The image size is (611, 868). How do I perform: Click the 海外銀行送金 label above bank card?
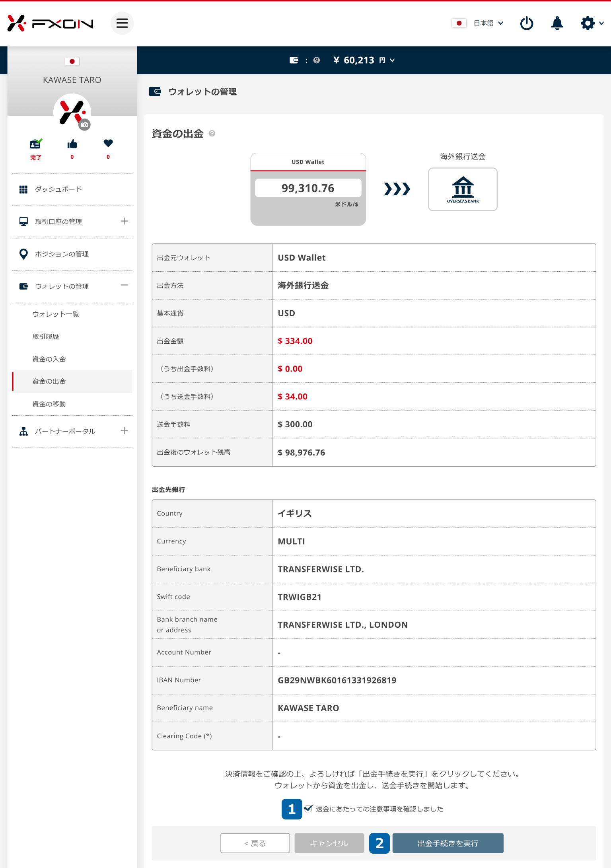(463, 156)
